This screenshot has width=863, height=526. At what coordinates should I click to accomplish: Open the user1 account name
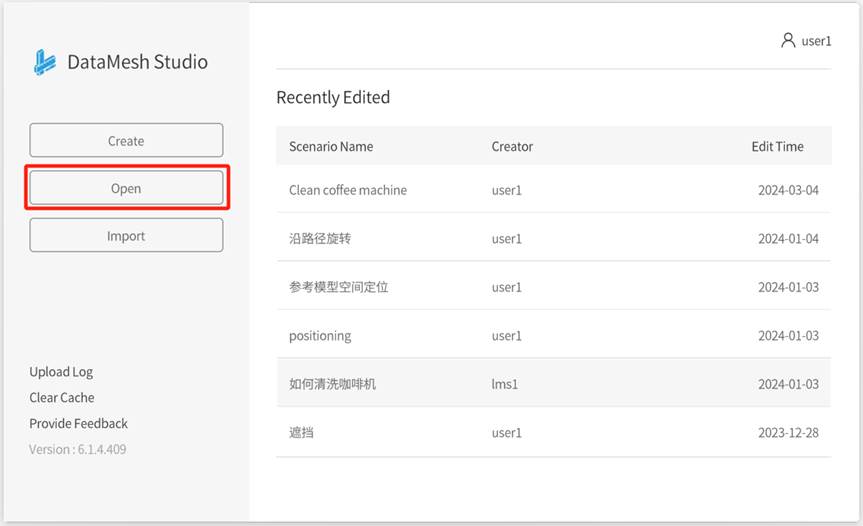pos(816,41)
